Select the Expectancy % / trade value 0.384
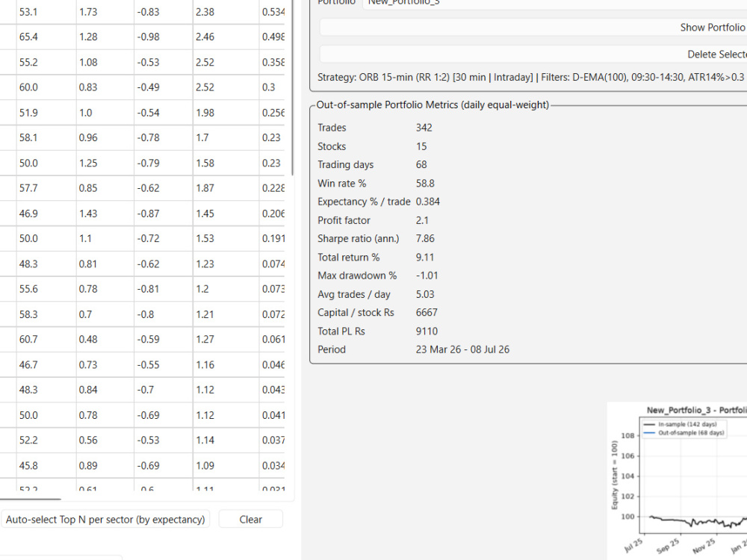The image size is (747, 560). tap(428, 202)
